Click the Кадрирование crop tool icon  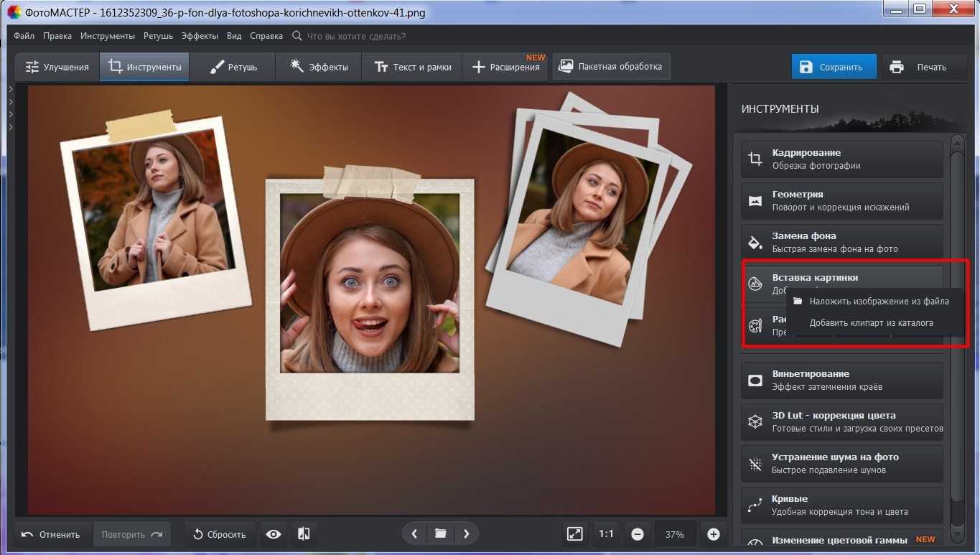[755, 159]
